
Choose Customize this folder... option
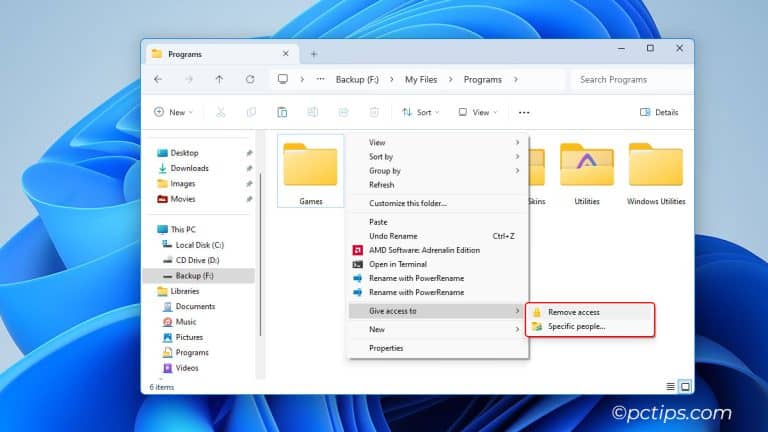(438, 203)
